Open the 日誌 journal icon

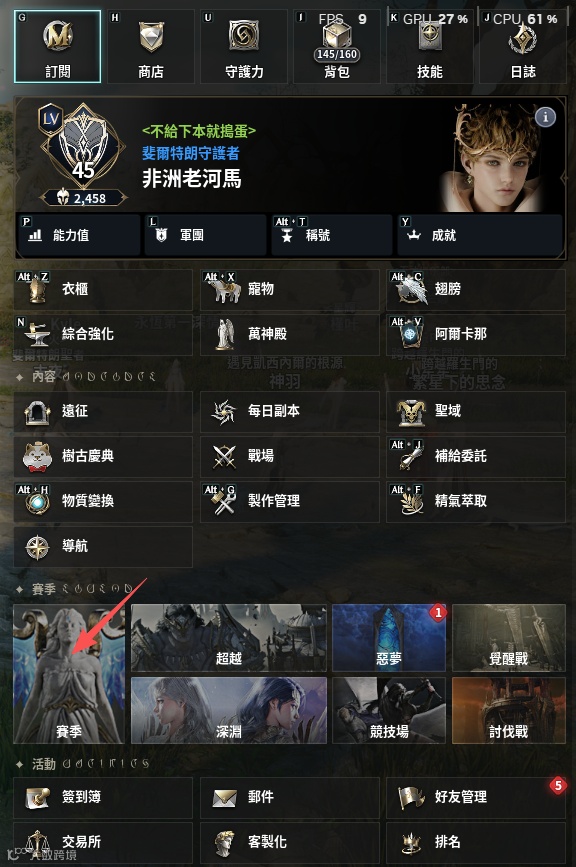[x=522, y=38]
